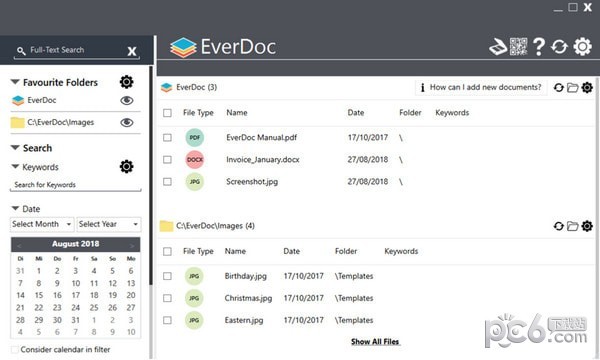600x360 pixels.
Task: Check select-all box in Images table
Action: (167, 251)
